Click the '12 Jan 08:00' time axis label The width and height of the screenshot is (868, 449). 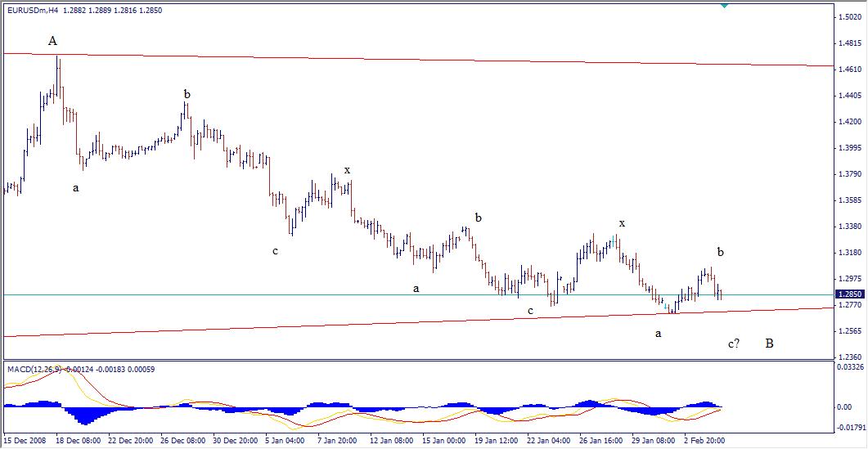[x=391, y=441]
